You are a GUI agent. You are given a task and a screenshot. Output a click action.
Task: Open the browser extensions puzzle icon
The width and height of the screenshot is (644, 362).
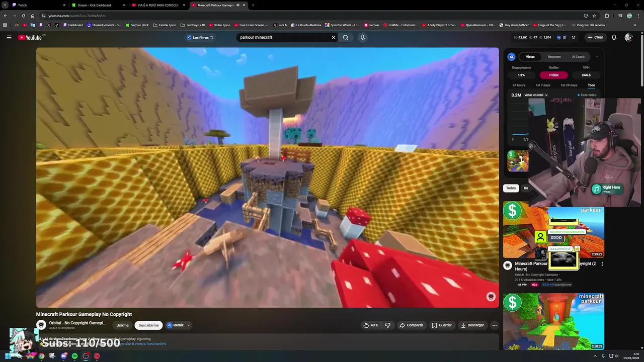tap(607, 16)
